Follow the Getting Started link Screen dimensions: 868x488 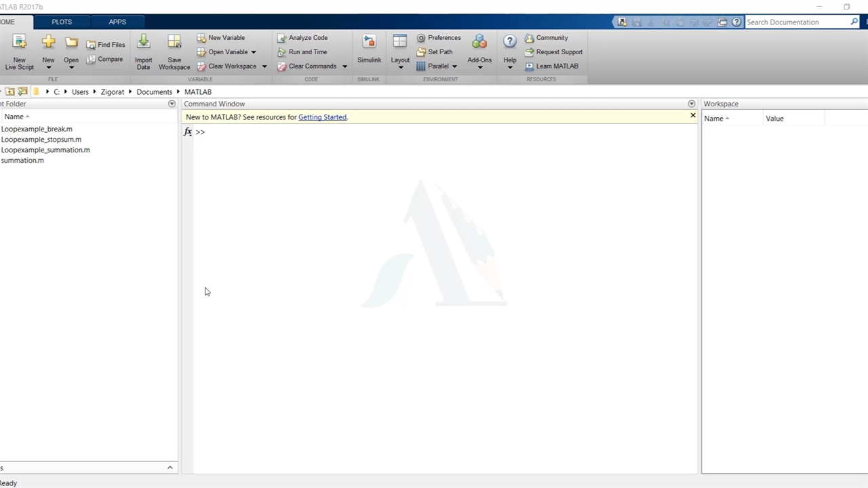point(322,117)
